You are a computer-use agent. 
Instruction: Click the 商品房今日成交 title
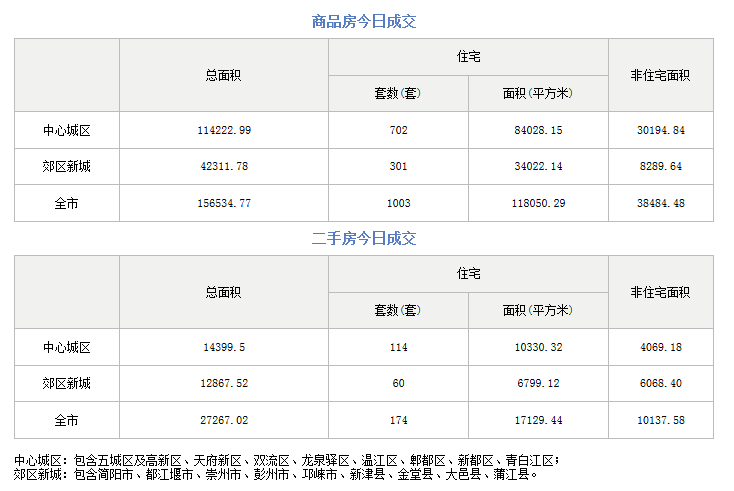(364, 22)
